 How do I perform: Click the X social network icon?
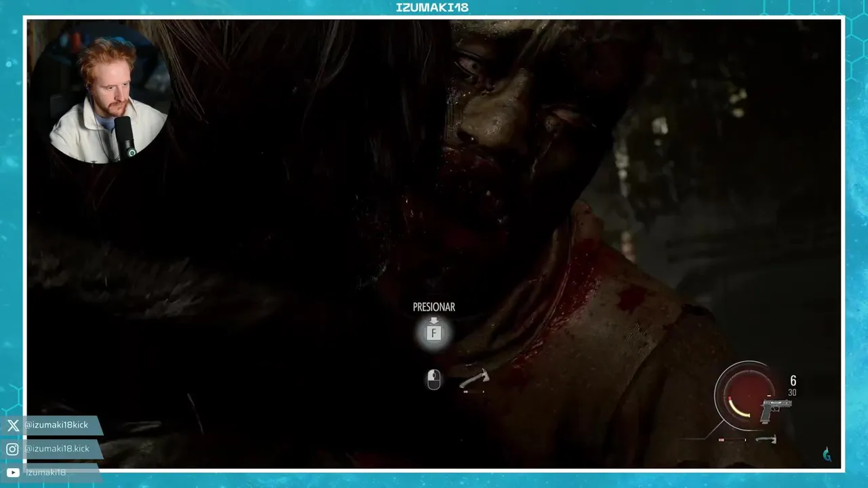tap(13, 426)
